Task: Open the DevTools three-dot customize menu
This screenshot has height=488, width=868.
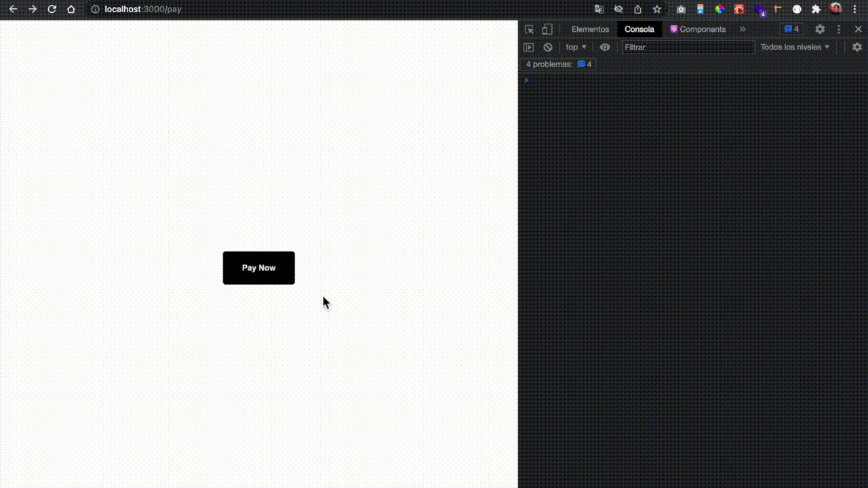Action: [839, 29]
